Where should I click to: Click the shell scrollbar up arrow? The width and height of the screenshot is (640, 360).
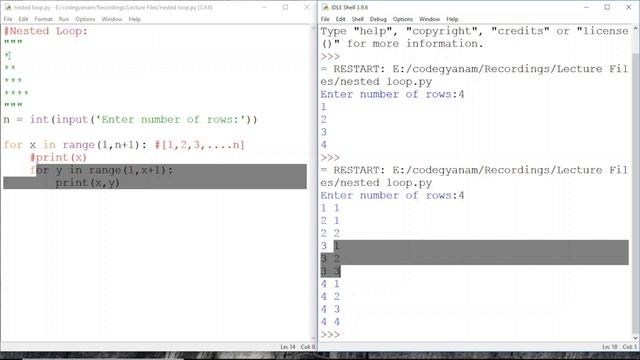(636, 29)
